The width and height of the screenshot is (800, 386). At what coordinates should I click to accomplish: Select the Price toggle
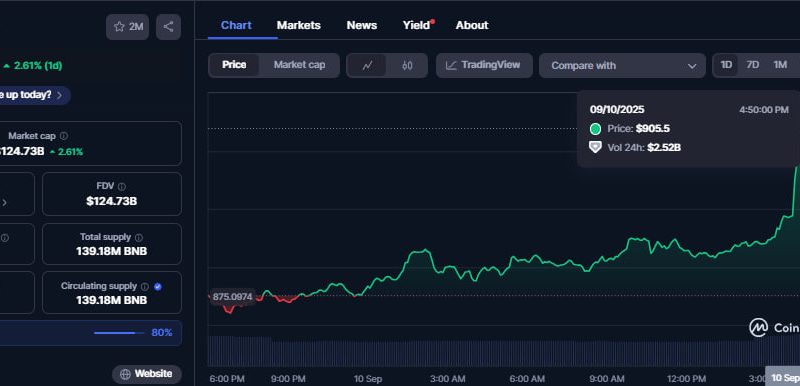point(234,65)
